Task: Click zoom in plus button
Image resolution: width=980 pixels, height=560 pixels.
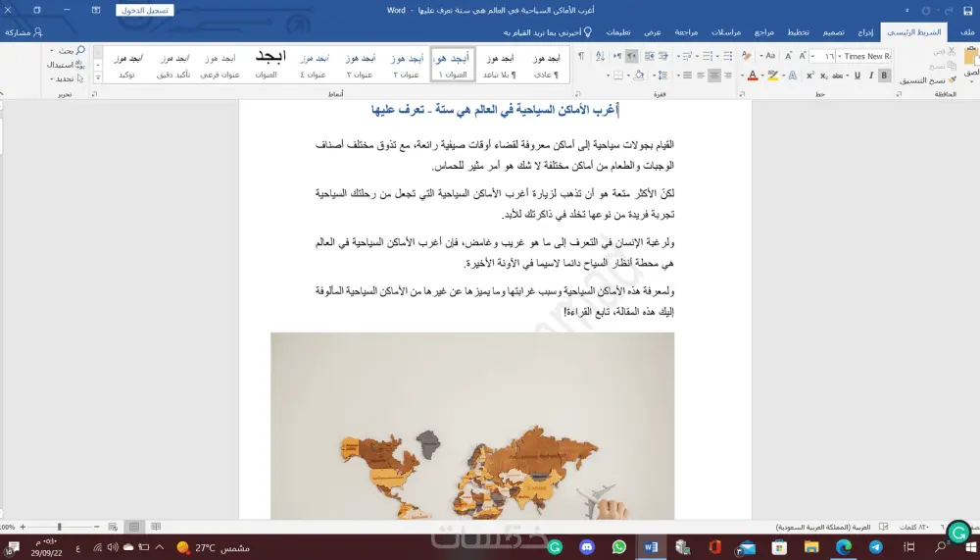Action: (x=23, y=527)
